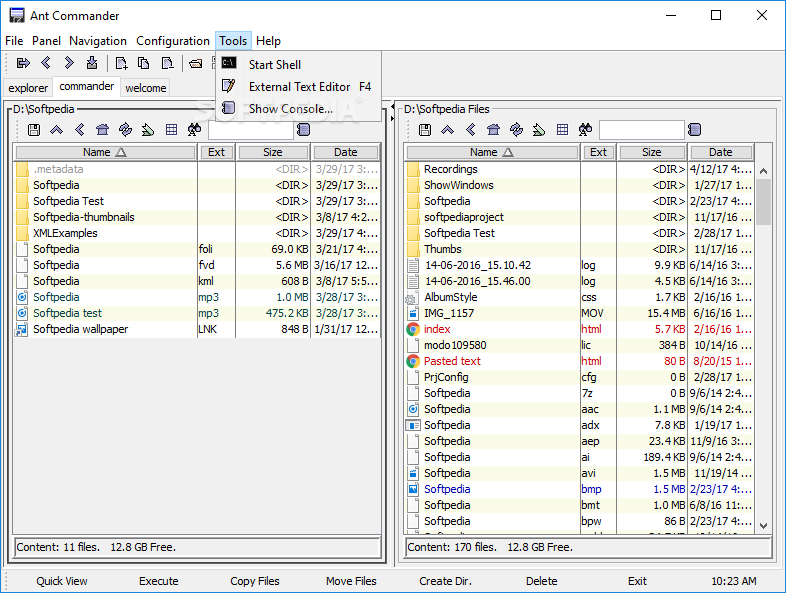The width and height of the screenshot is (786, 593).
Task: Go to home directory in left panel
Action: click(102, 130)
